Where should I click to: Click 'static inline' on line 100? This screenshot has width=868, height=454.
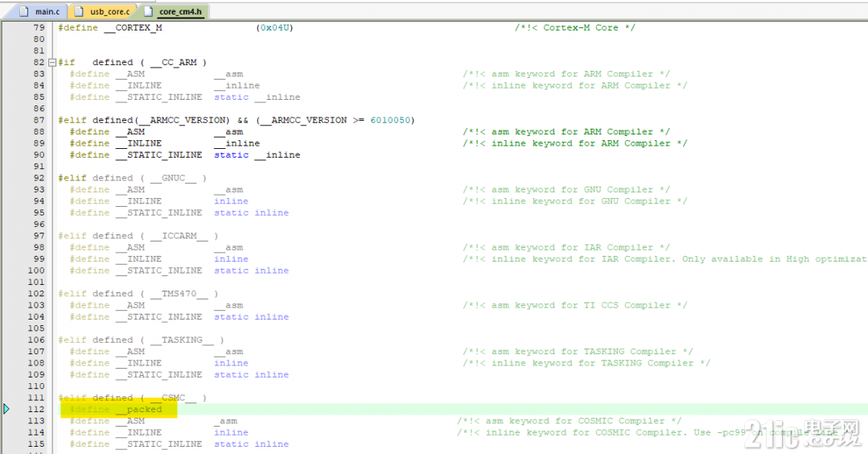251,270
